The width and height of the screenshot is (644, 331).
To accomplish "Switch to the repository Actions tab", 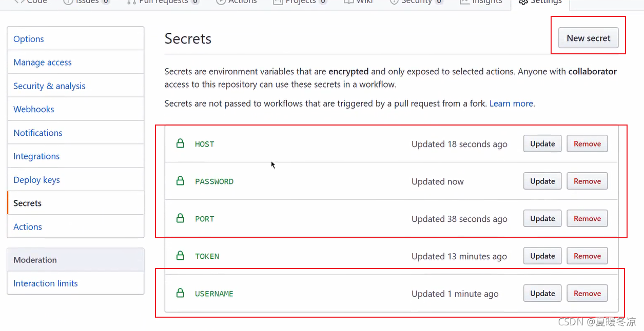I will point(237,2).
